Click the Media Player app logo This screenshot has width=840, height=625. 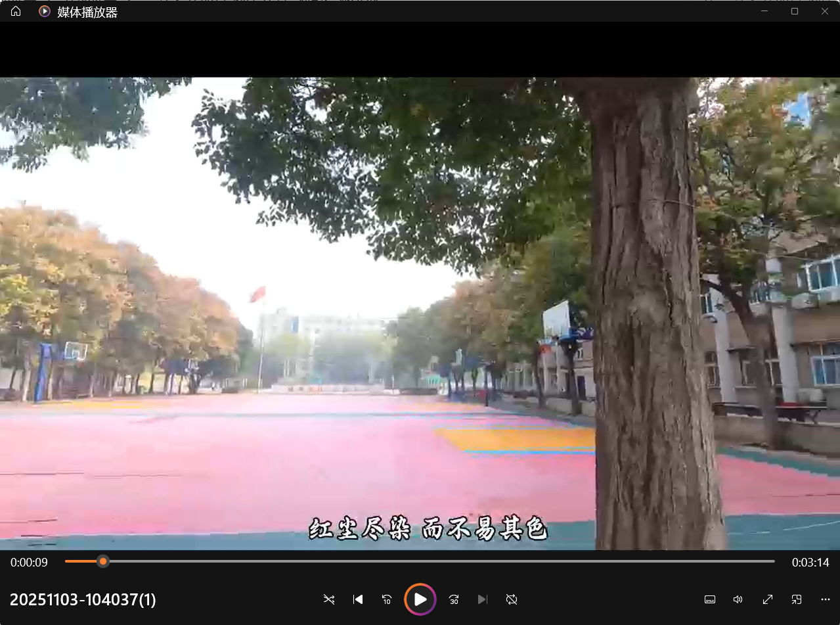(x=45, y=11)
